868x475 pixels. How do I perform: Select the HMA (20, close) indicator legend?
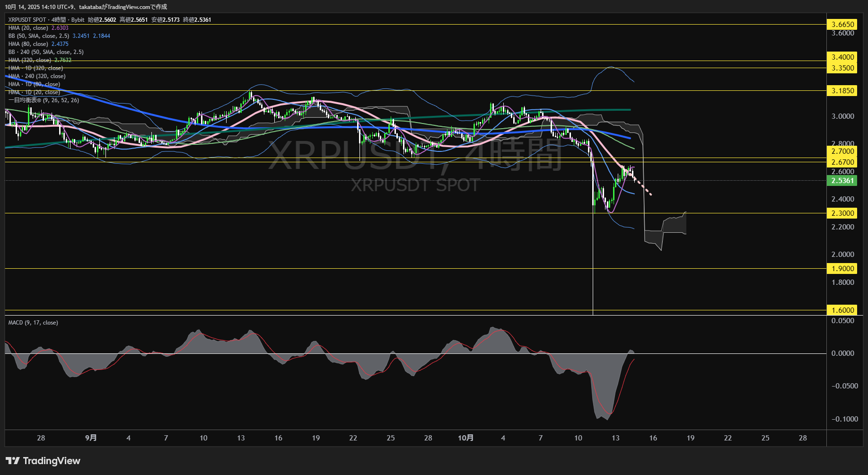click(x=28, y=28)
